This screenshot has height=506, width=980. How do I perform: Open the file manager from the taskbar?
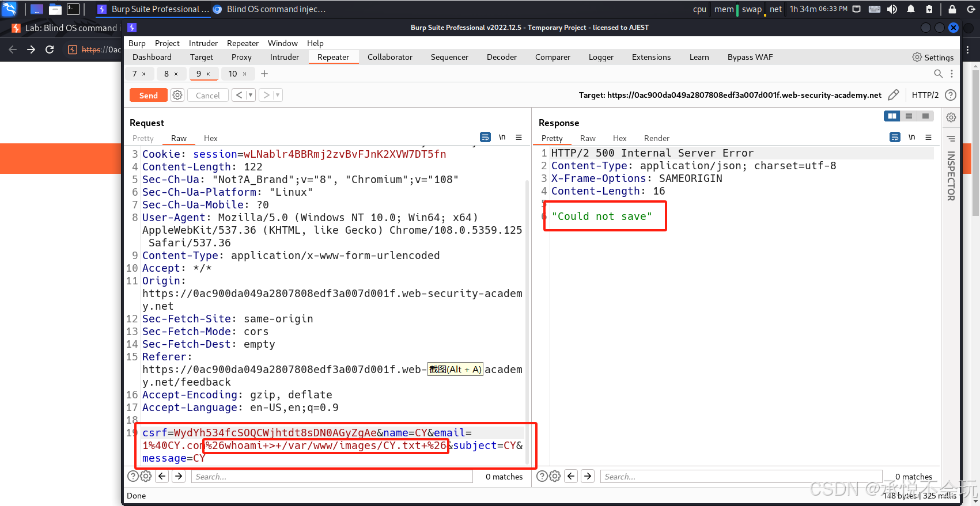[x=55, y=9]
